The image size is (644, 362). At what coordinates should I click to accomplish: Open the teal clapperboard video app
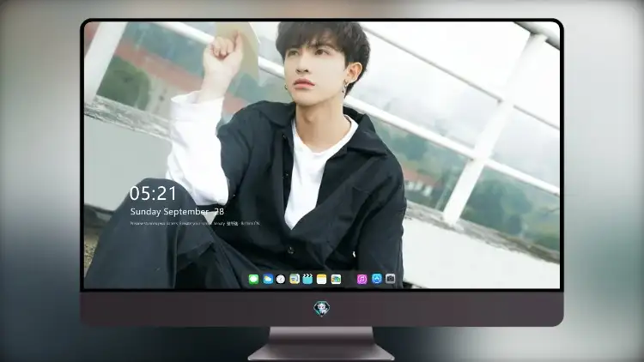pyautogui.click(x=307, y=280)
